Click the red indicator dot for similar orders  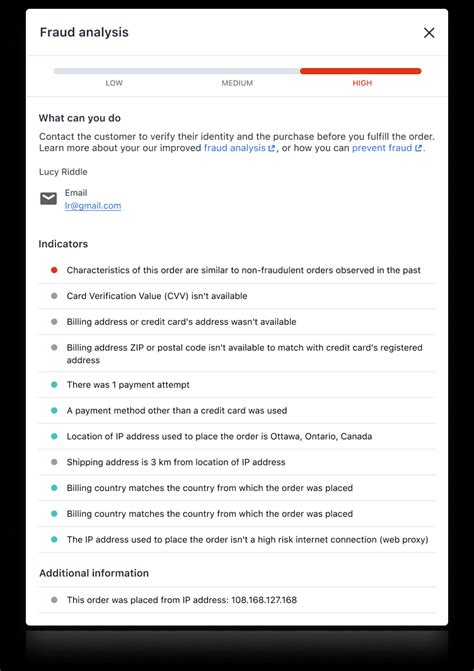click(54, 270)
